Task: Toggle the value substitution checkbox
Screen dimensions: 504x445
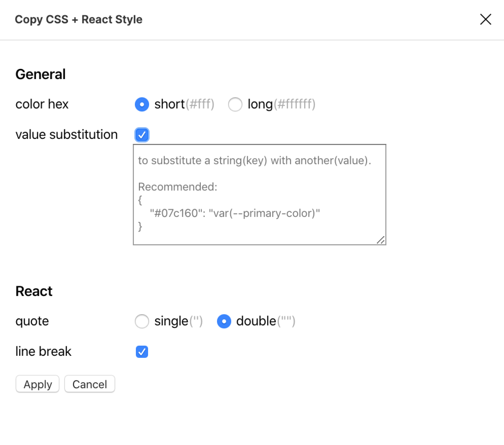Action: point(142,135)
